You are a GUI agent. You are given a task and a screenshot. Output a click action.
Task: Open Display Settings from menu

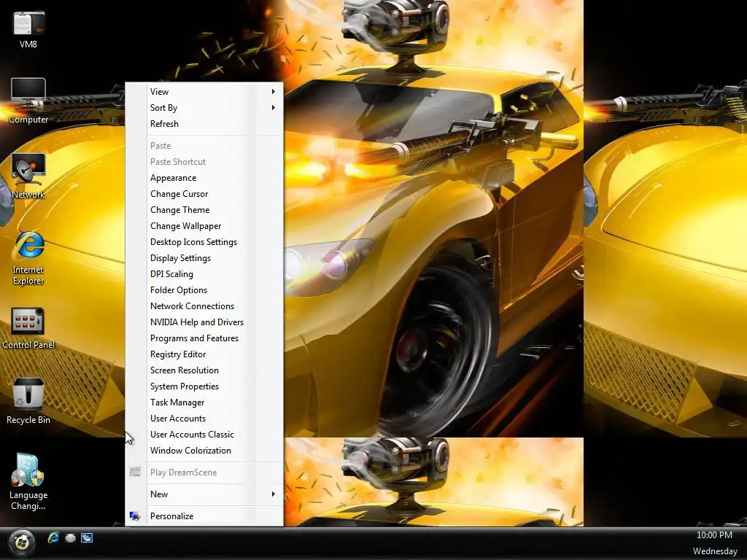[x=204, y=258]
